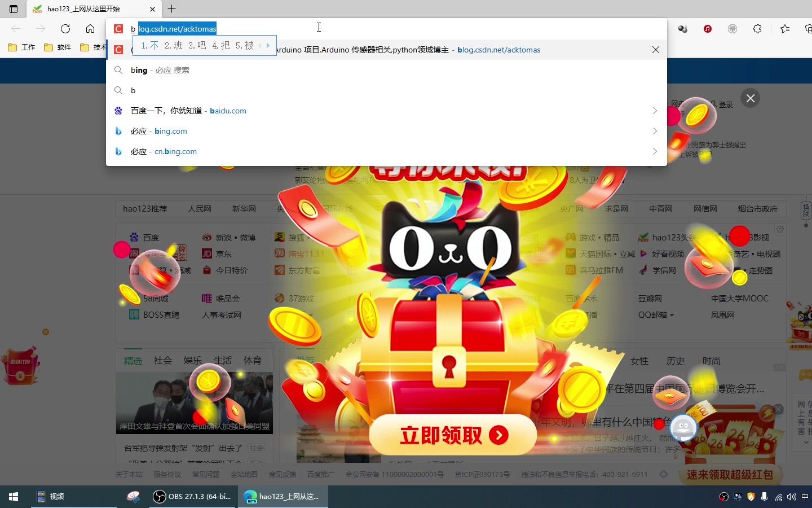This screenshot has height=508, width=812.
Task: Close the red envelope promotion popup
Action: [751, 98]
